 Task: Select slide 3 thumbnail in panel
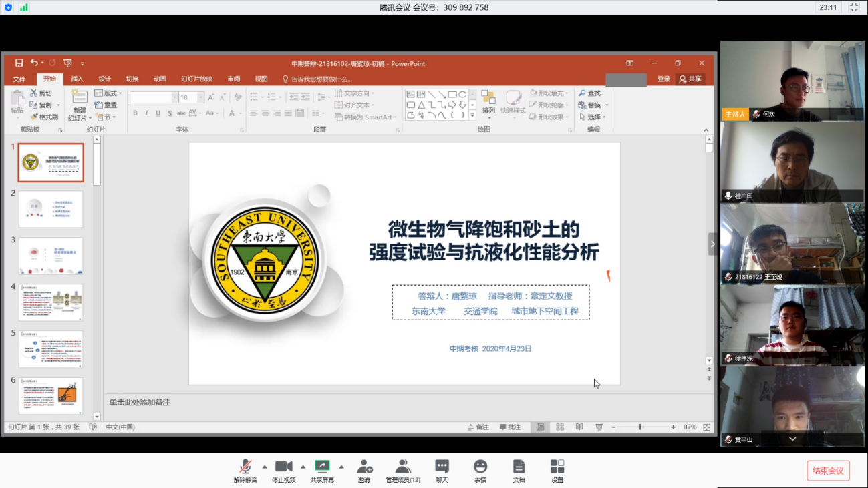click(51, 256)
